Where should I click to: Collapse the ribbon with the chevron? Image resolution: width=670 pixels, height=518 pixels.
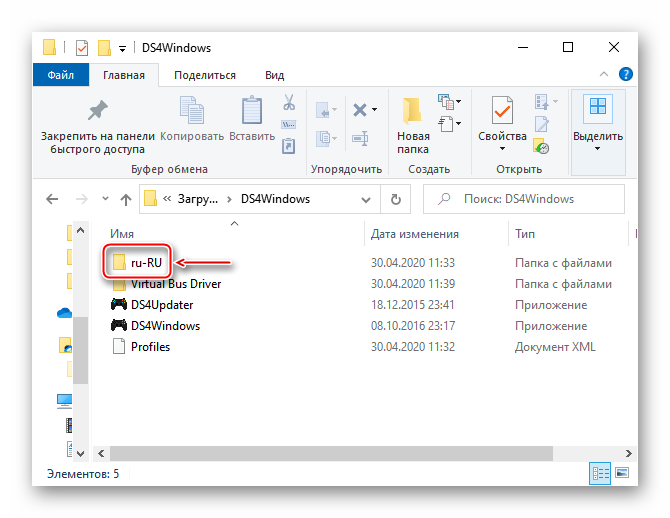(604, 74)
